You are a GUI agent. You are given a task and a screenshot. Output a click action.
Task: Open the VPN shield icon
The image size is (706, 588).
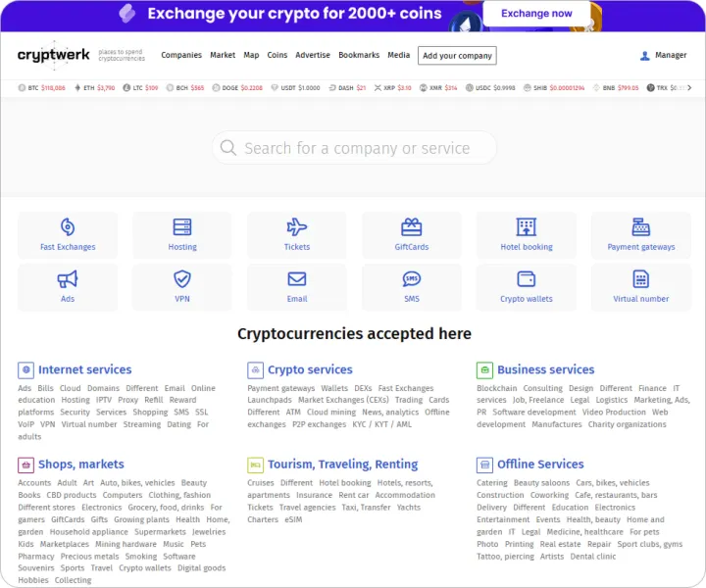click(182, 279)
